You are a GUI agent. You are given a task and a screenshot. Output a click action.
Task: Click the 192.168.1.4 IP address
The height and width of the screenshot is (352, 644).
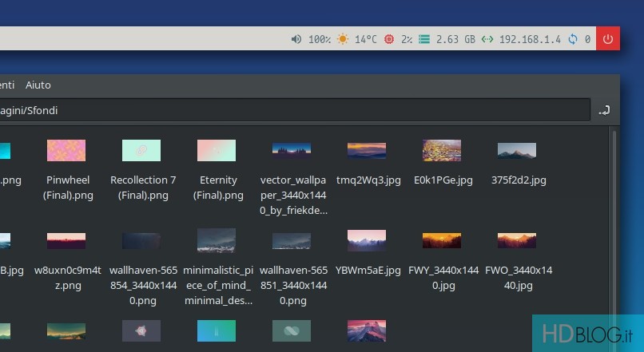(530, 39)
